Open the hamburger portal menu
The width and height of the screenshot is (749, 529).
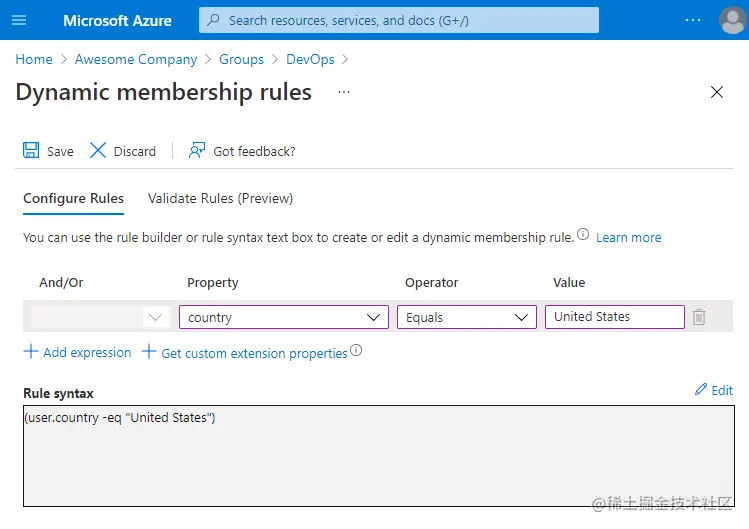coord(19,20)
